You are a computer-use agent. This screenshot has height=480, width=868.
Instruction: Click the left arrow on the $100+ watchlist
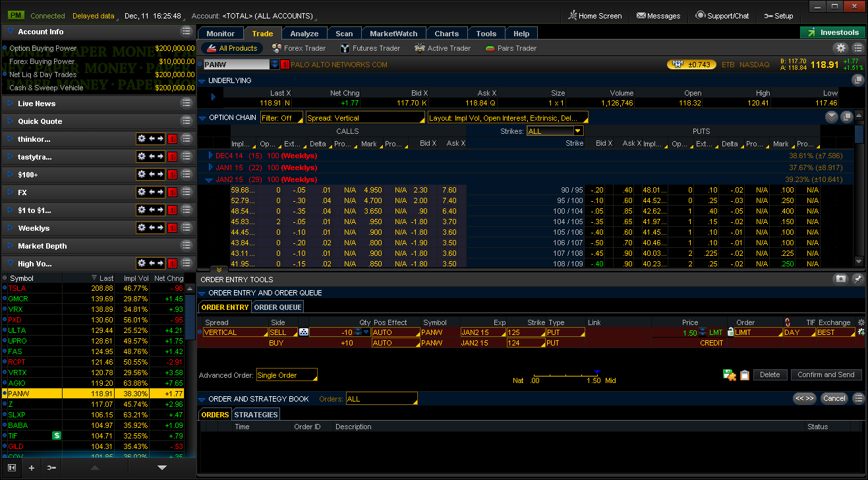(x=152, y=175)
